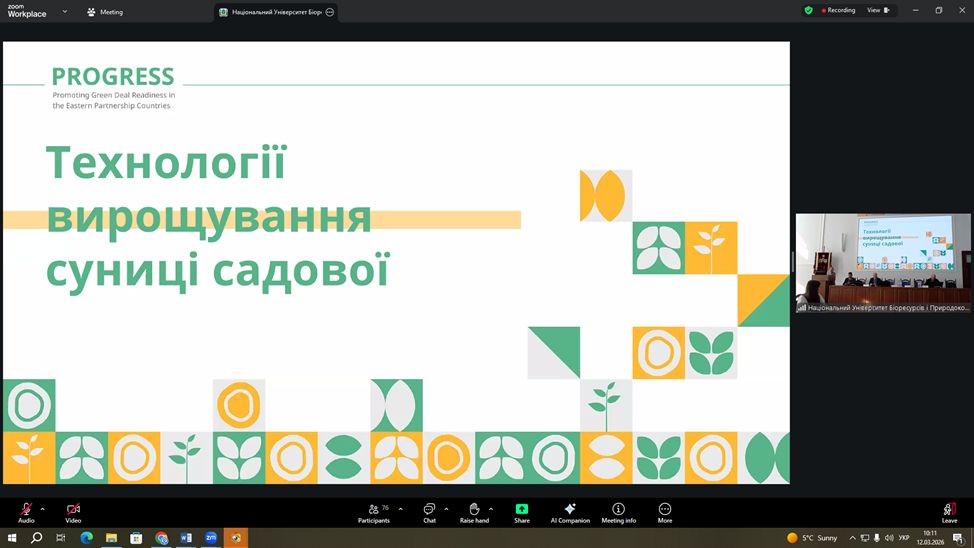The width and height of the screenshot is (974, 548).
Task: Click the highlighted orange taskbar app icon
Action: [236, 537]
